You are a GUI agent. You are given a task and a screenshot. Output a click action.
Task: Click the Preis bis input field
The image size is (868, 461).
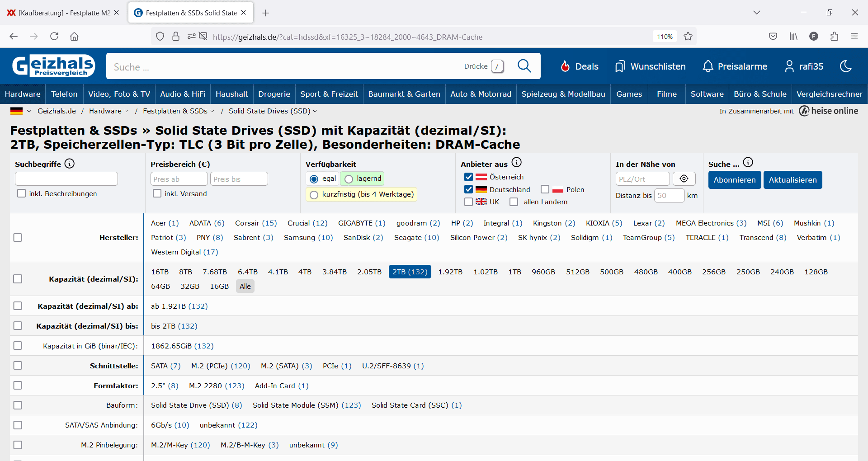click(239, 179)
